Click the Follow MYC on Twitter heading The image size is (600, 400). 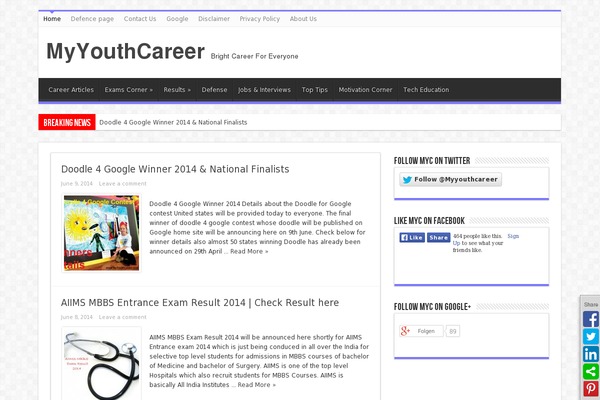[432, 161]
